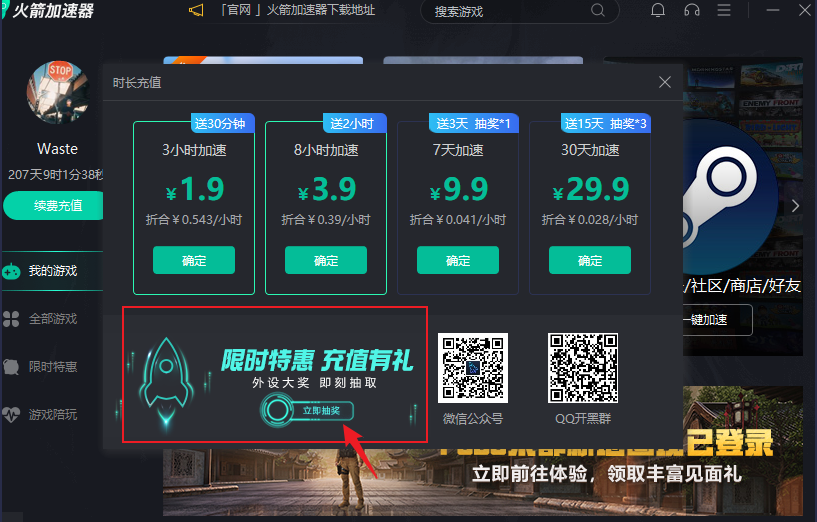Screen dimensions: 817x522
Task: Click the 我的游戏 gamepad icon
Action: coord(11,271)
